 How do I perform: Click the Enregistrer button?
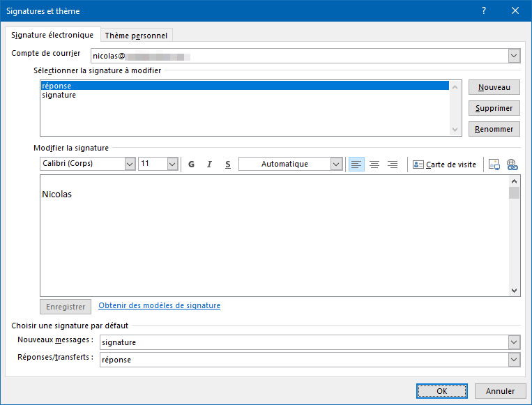click(x=66, y=307)
